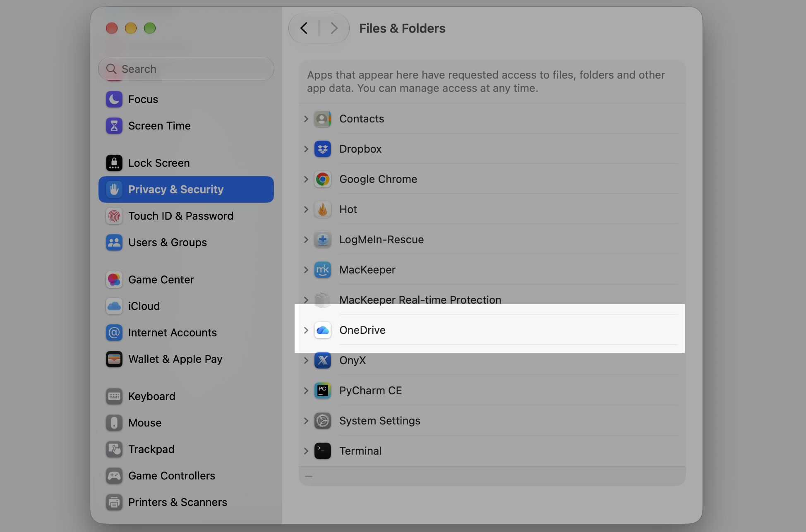Click the iCloud cloud icon

(x=114, y=306)
